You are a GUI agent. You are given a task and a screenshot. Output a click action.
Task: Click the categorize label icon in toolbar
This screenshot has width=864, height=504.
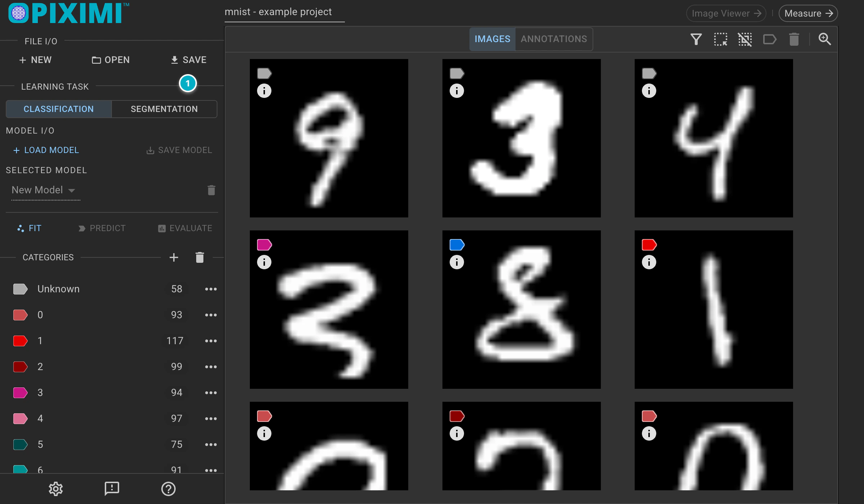click(770, 39)
